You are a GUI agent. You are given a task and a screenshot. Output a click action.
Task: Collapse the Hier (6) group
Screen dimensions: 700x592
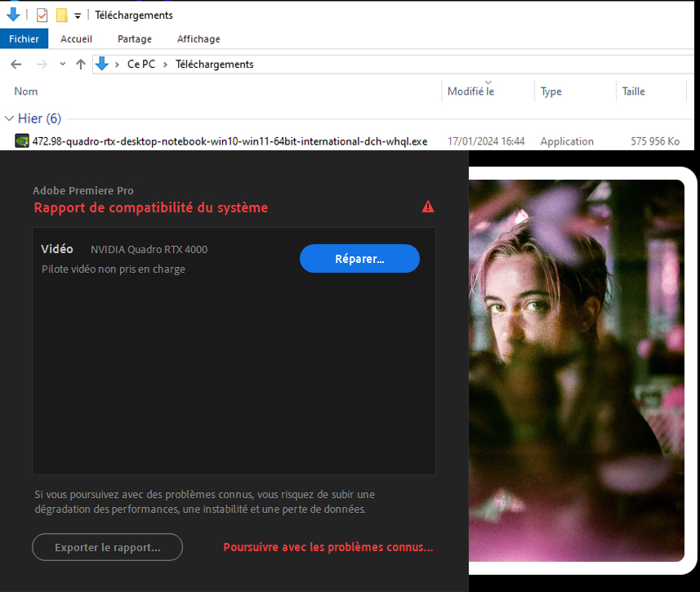[x=9, y=118]
